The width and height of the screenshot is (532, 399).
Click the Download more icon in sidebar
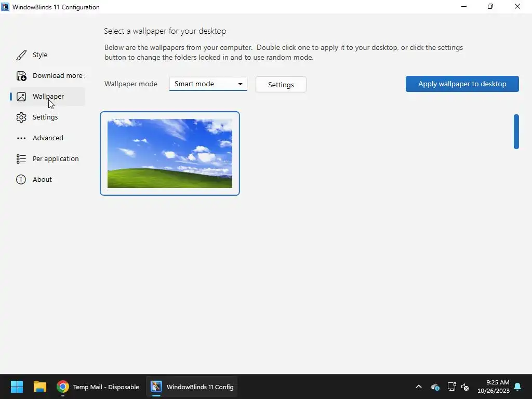pyautogui.click(x=21, y=76)
